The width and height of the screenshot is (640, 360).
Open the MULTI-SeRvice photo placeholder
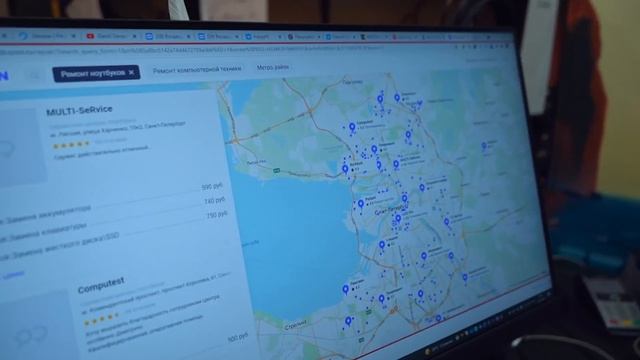(20, 148)
